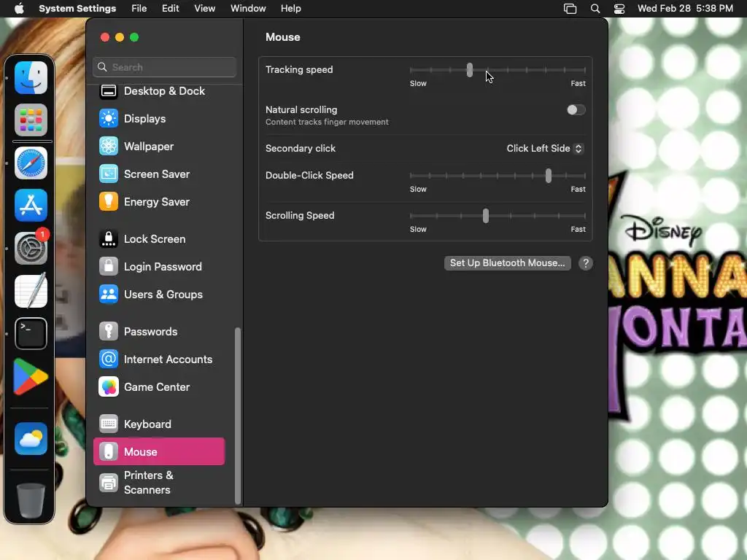747x560 pixels.
Task: Open the Edit menu
Action: click(170, 9)
